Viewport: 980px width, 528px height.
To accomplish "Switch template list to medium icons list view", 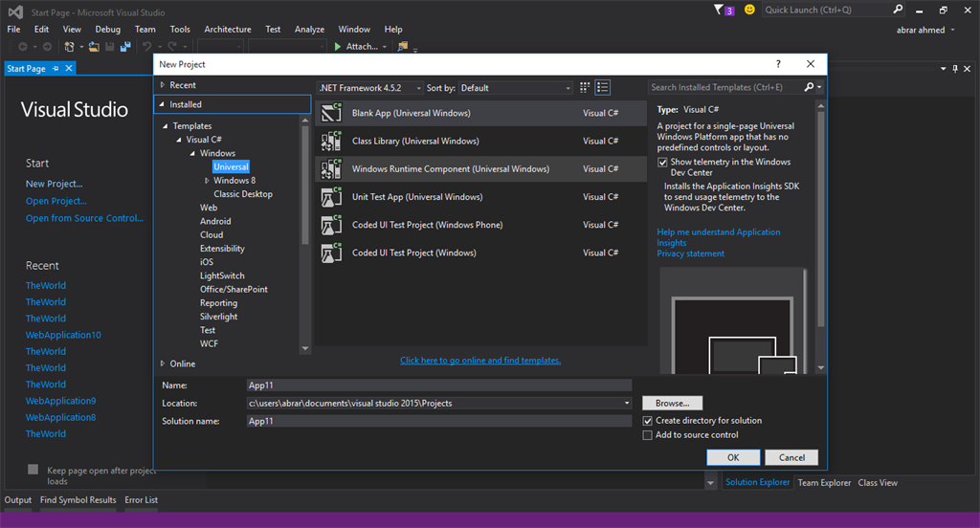I will coord(603,88).
